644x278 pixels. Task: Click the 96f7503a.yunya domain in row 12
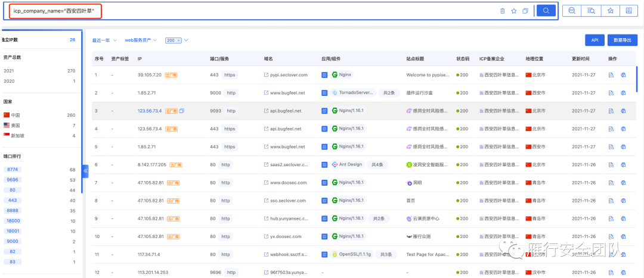click(289, 272)
